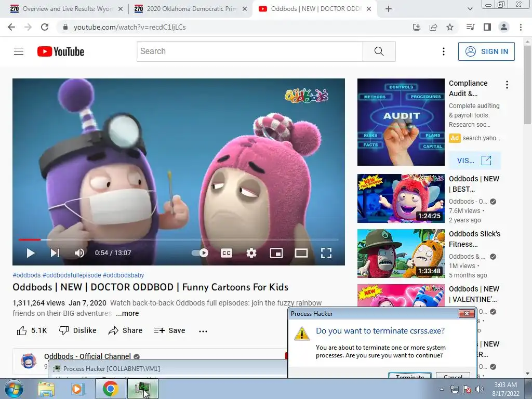
Task: Seek on the video progress bar
Action: (179, 240)
